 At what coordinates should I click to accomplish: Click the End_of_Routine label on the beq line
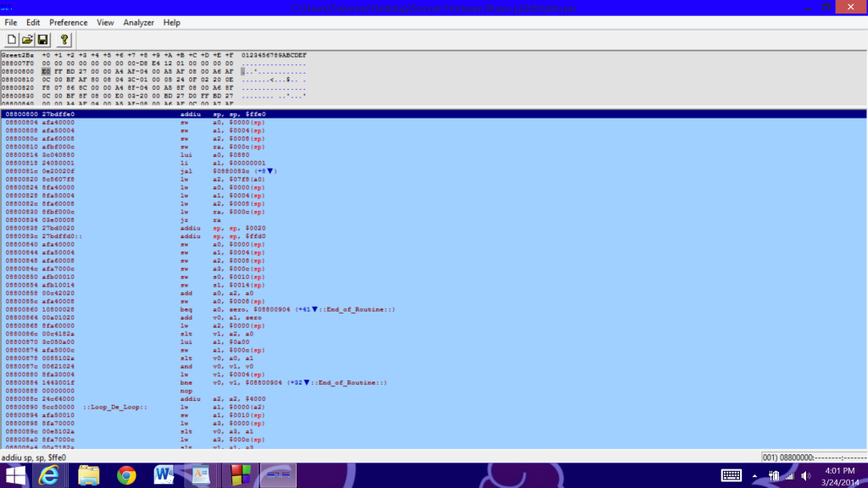tap(357, 309)
